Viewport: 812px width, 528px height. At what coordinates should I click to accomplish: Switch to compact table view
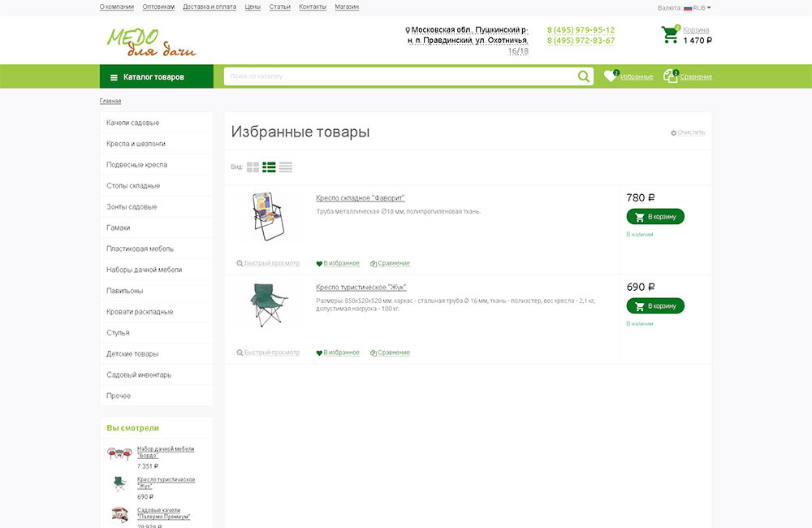click(x=285, y=167)
